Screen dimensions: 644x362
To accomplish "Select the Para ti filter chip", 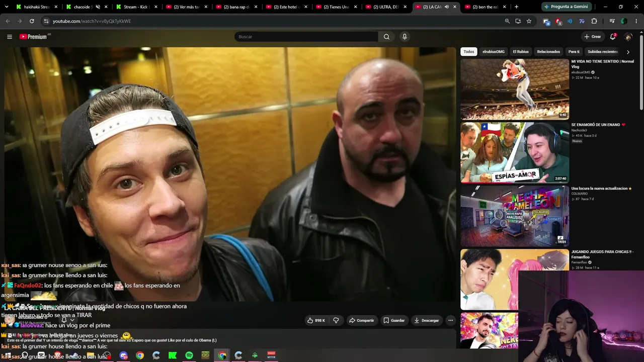I will click(574, 52).
